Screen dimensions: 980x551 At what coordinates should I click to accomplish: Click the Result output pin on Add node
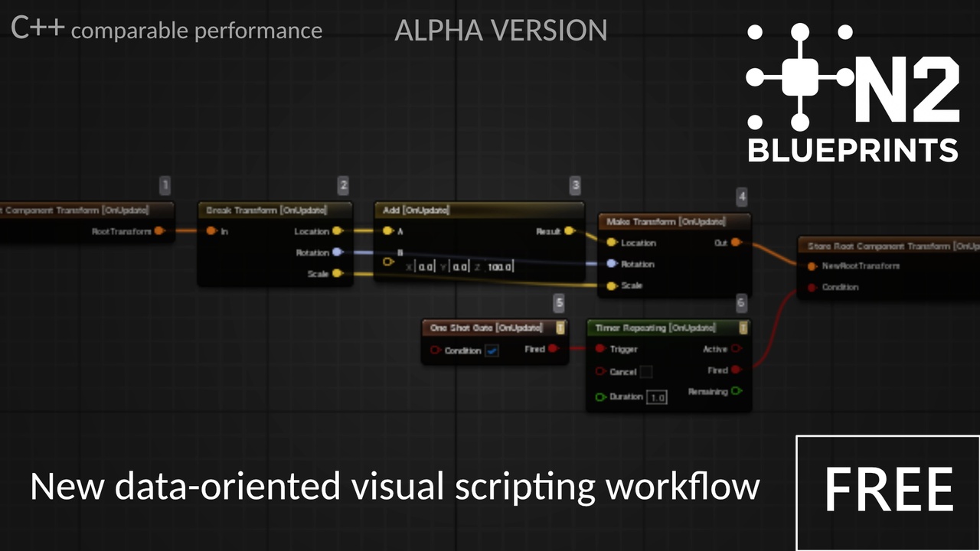tap(569, 230)
